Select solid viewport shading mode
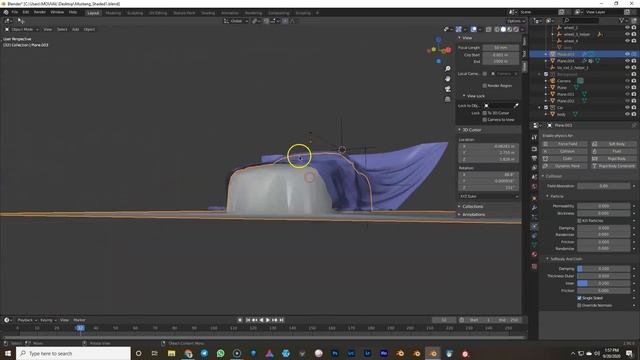The width and height of the screenshot is (640, 360). (503, 29)
